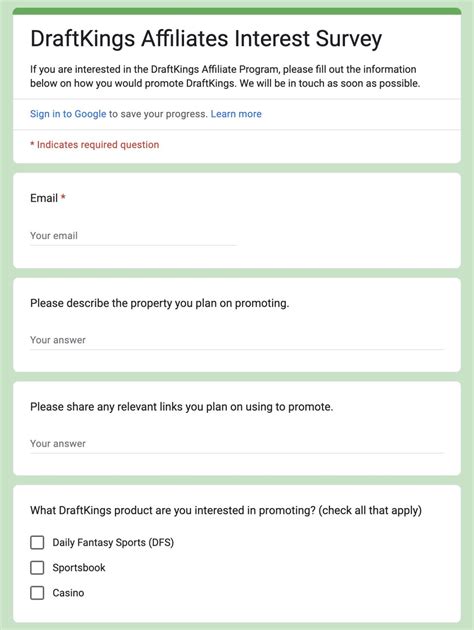Select the relevant links answer field
474x630 pixels.
pyautogui.click(x=237, y=444)
